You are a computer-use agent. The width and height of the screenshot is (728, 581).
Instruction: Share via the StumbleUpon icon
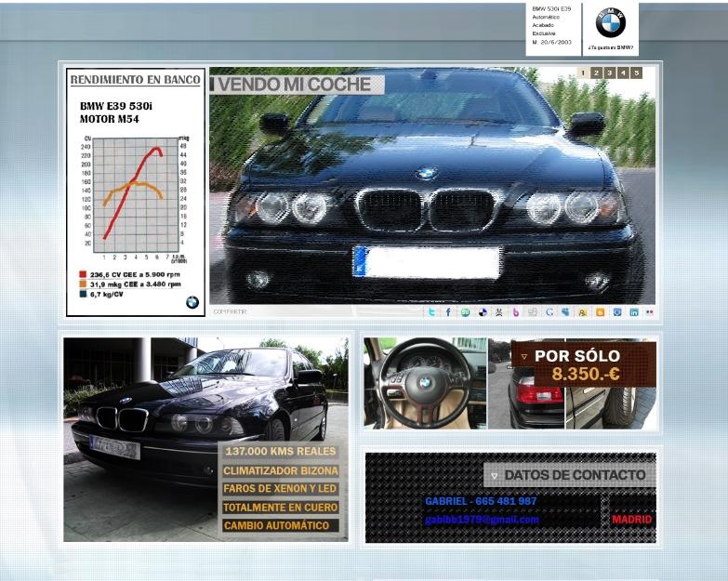click(x=465, y=312)
